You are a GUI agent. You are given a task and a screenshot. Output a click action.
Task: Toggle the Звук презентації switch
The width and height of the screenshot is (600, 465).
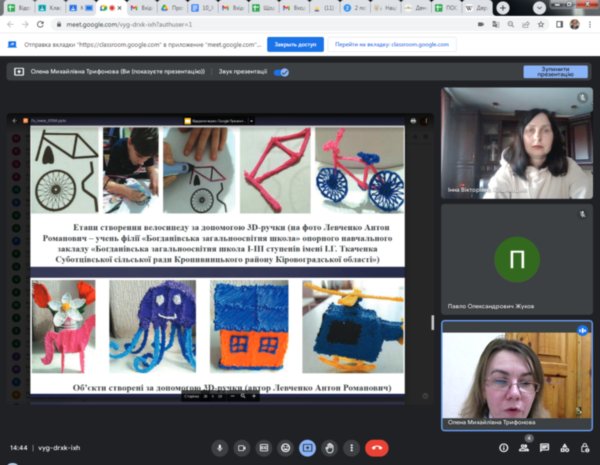(x=281, y=72)
